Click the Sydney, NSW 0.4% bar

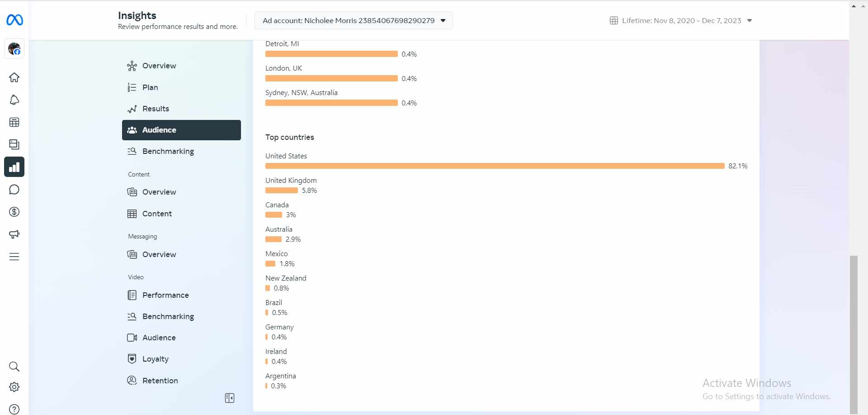(x=331, y=103)
